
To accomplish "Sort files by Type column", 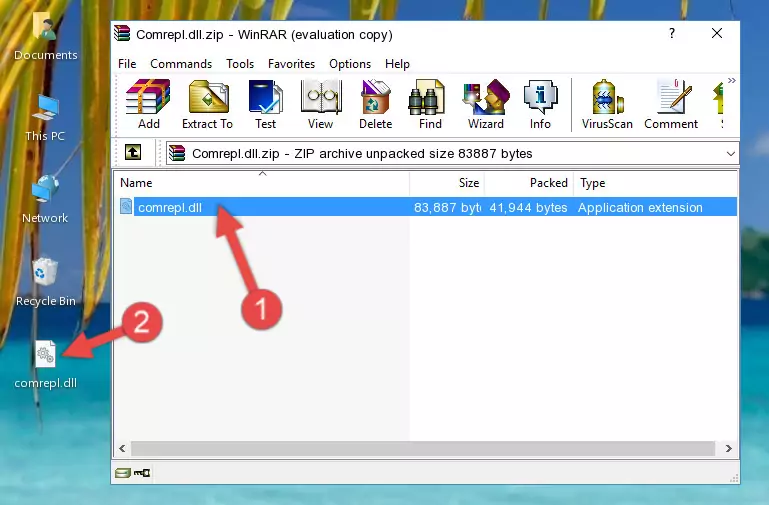I will click(x=655, y=183).
